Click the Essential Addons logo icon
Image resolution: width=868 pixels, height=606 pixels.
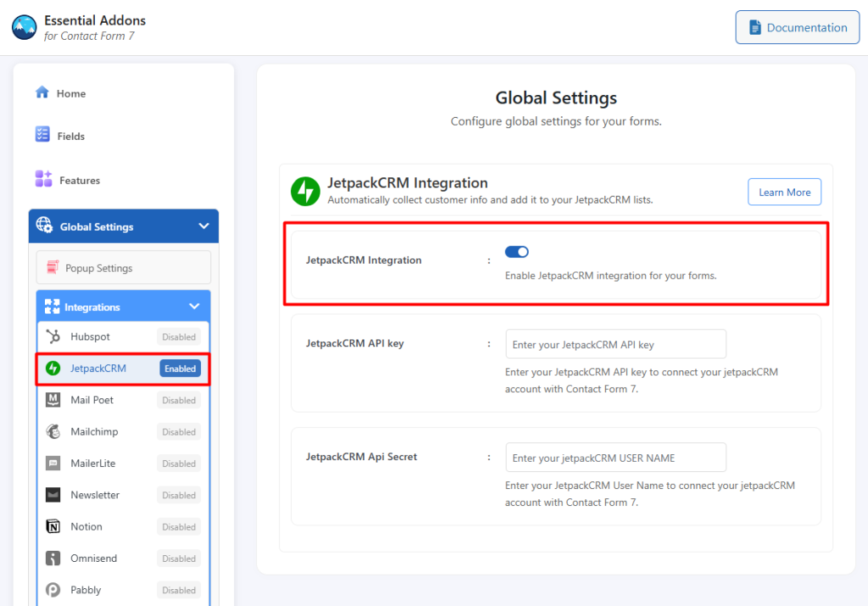(x=25, y=28)
